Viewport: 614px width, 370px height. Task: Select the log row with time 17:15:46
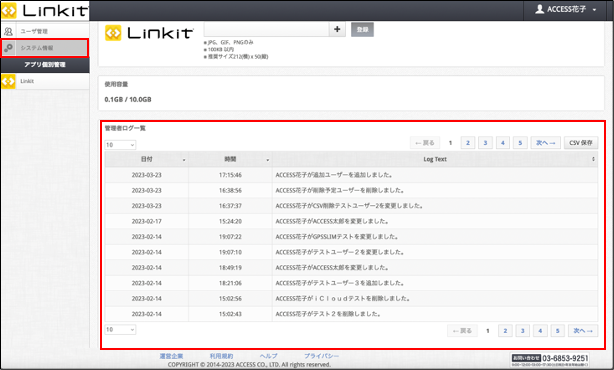351,175
